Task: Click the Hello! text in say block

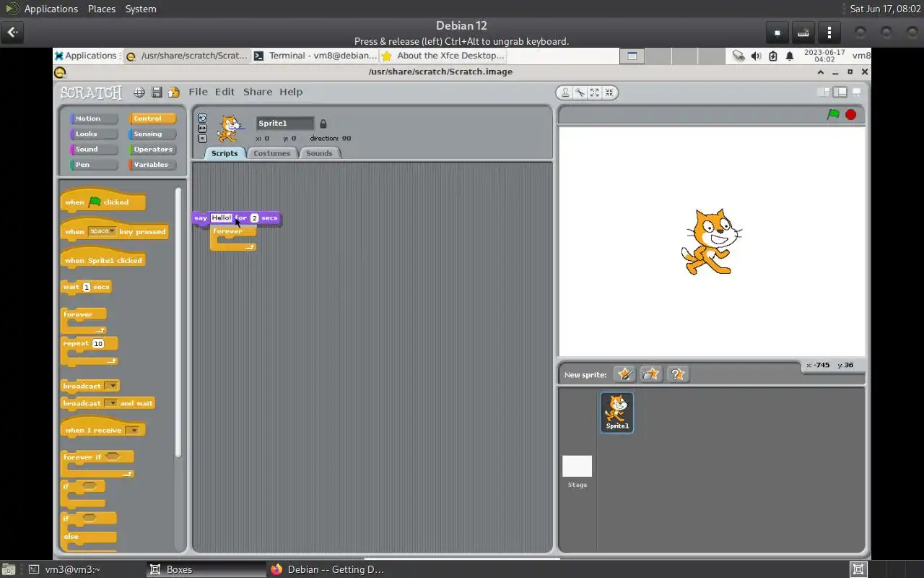Action: tap(222, 217)
